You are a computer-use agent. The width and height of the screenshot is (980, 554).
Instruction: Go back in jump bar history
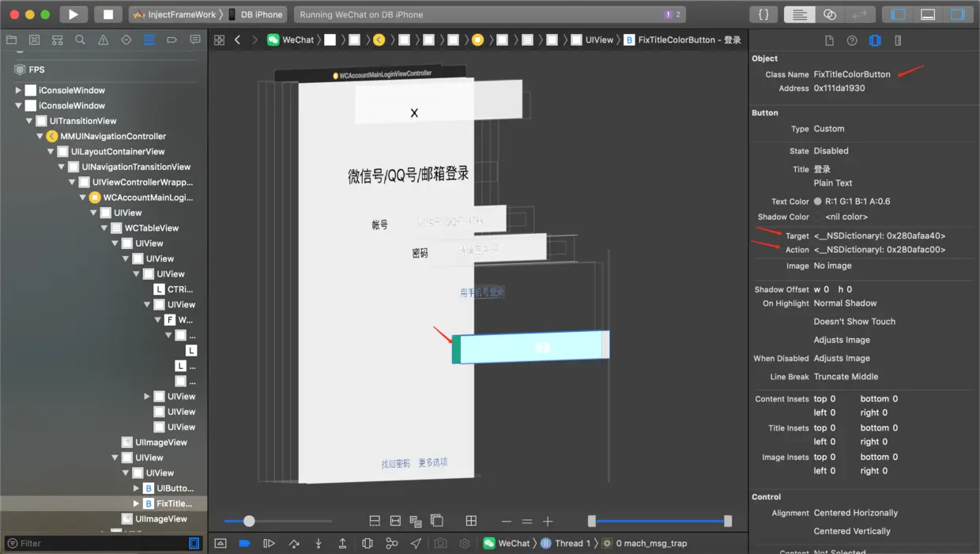(237, 40)
